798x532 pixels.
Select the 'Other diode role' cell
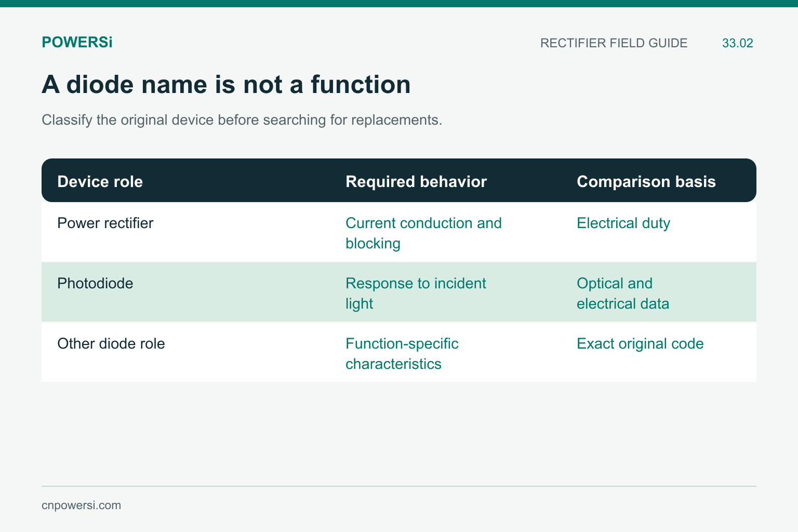pos(111,343)
